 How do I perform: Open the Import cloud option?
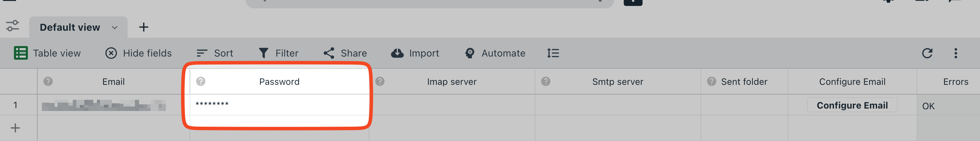click(x=415, y=53)
